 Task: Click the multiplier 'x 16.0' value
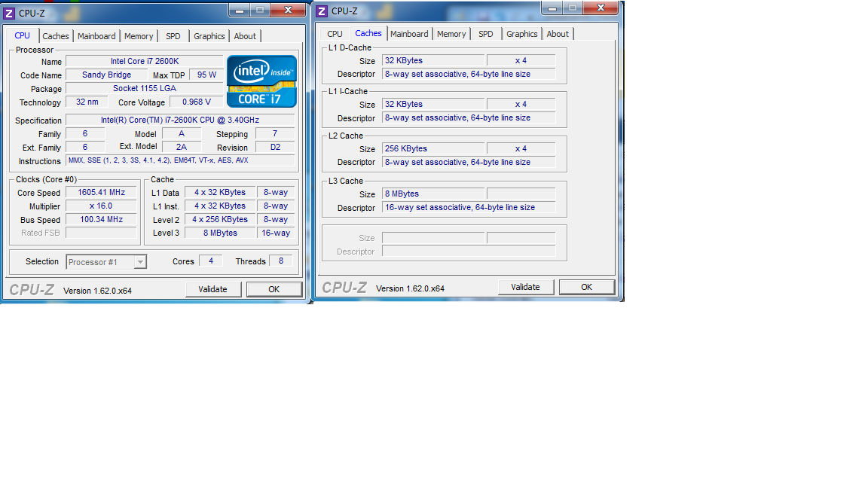(101, 206)
